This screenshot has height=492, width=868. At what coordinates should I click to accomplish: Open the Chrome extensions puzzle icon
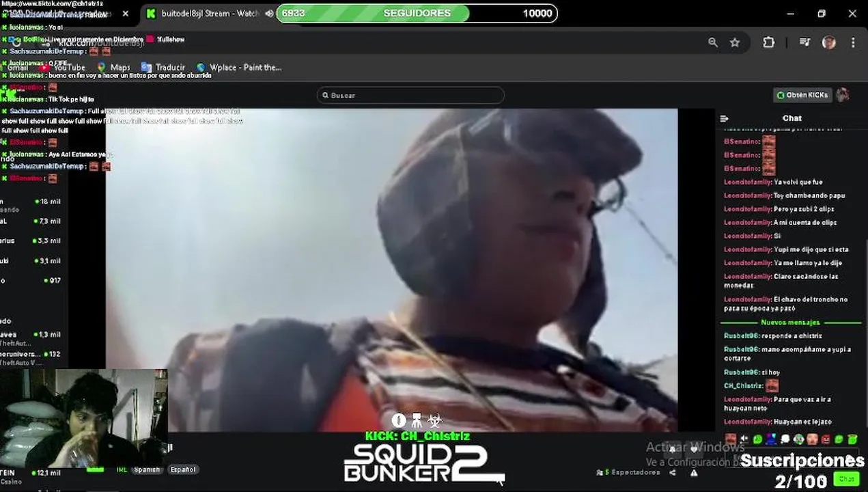pyautogui.click(x=769, y=42)
